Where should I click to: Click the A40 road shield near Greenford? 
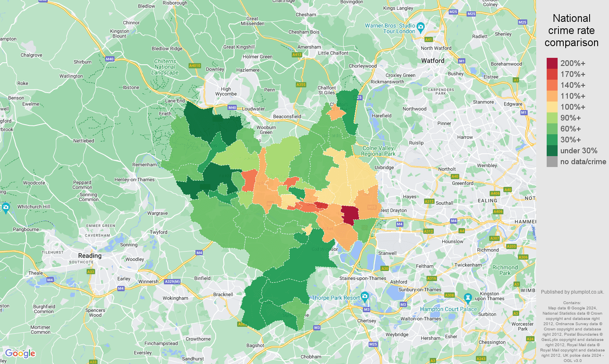tap(455, 176)
